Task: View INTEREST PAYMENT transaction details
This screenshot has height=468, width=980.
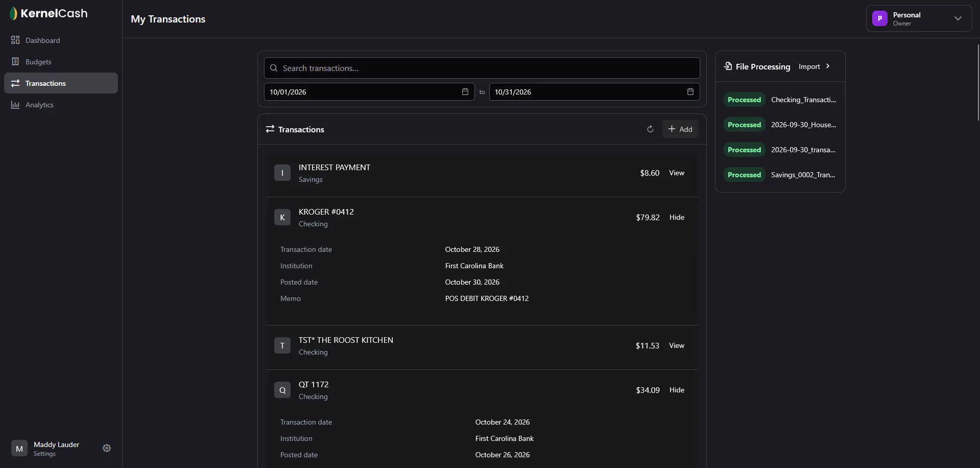Action: pos(677,173)
